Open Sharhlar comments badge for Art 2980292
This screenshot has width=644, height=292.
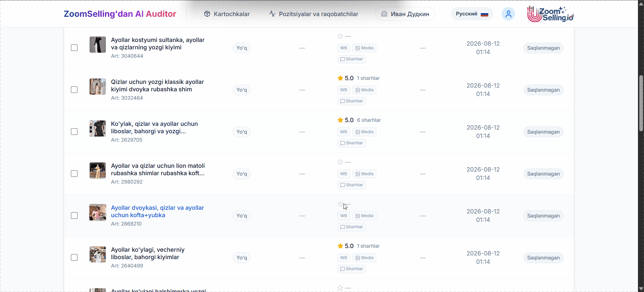coord(352,185)
